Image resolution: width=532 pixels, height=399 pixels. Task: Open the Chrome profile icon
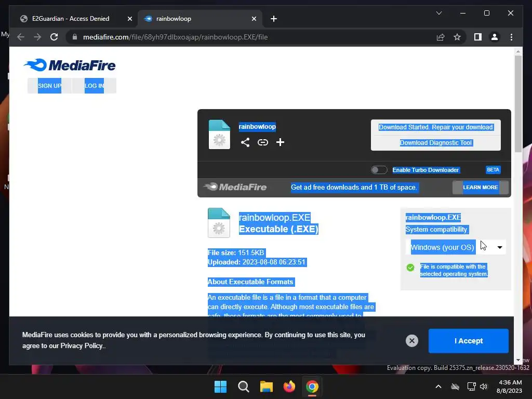click(495, 37)
